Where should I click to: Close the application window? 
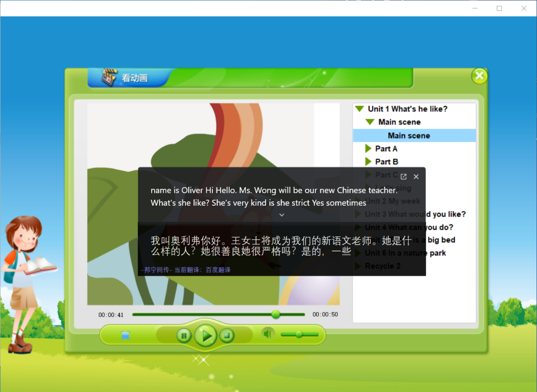pyautogui.click(x=524, y=8)
